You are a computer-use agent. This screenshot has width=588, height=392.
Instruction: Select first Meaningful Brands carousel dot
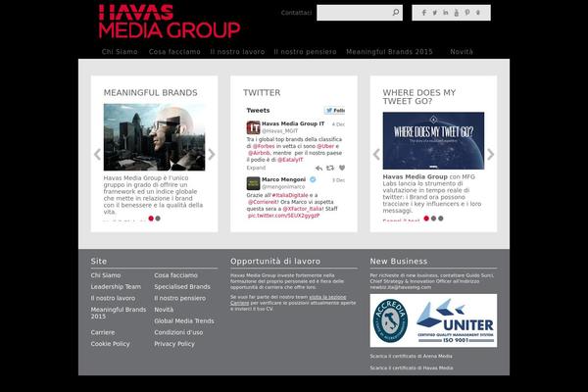[151, 219]
